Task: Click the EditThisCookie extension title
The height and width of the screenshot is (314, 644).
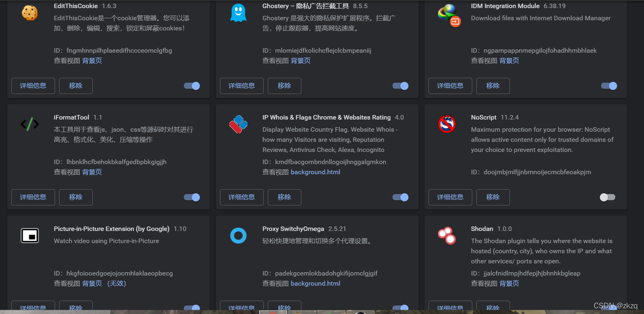Action: tap(76, 6)
